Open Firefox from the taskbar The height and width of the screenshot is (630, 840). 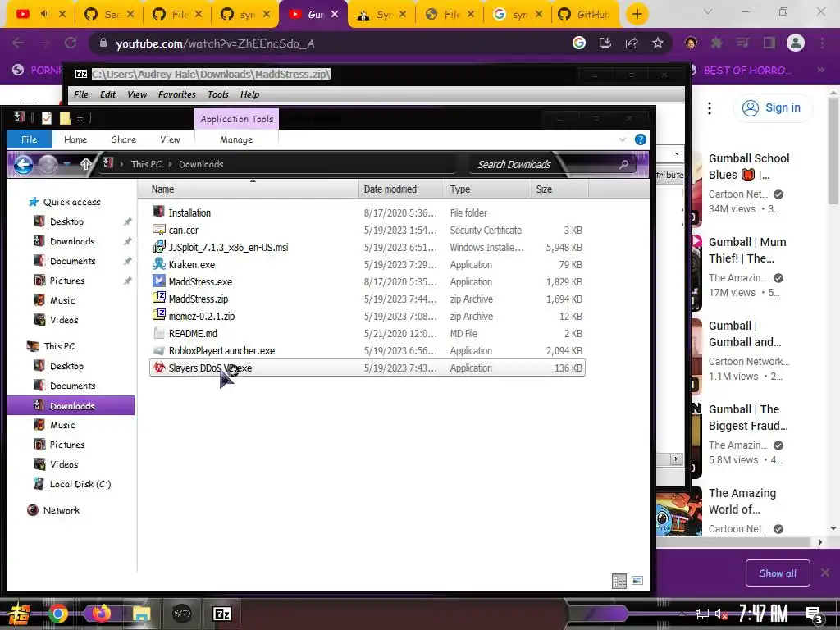100,614
